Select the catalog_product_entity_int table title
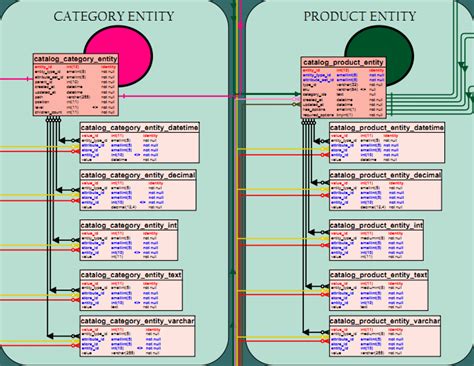This screenshot has height=366, width=474. [x=377, y=225]
